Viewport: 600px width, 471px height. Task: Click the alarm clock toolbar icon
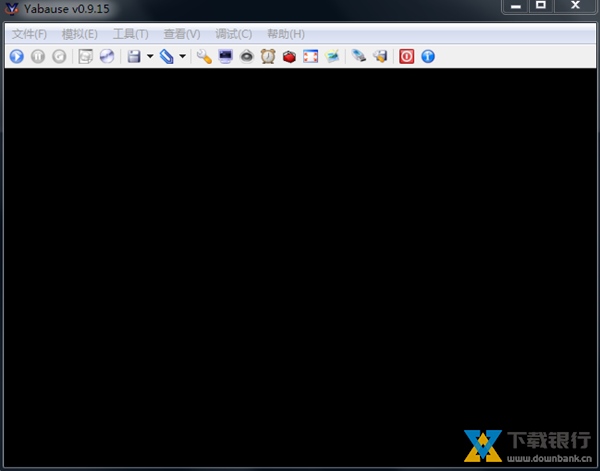click(268, 57)
